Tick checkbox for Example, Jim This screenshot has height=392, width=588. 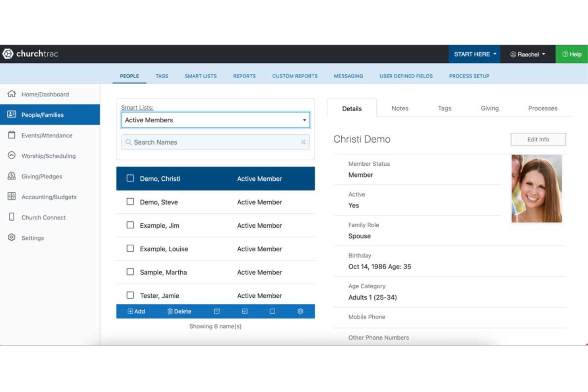coord(130,225)
